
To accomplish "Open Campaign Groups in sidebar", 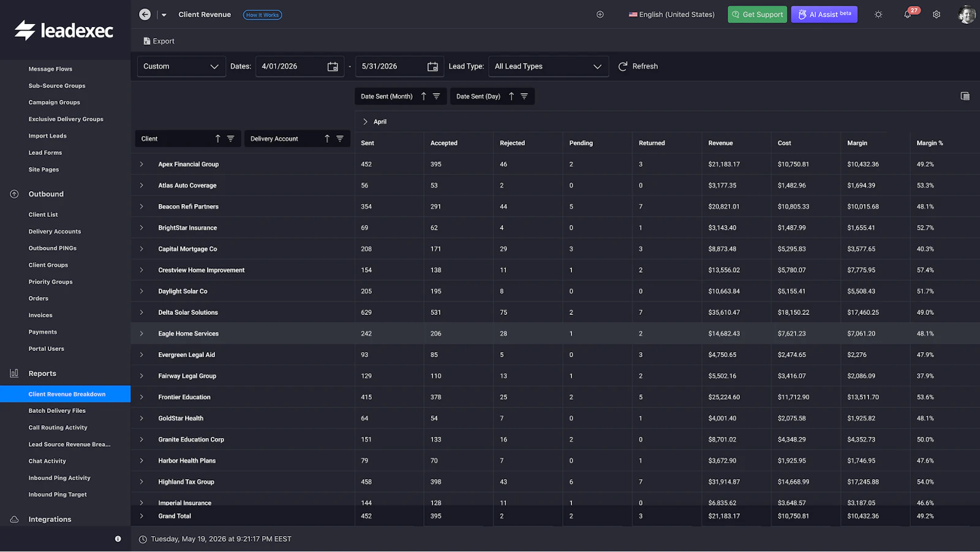I will [x=54, y=102].
